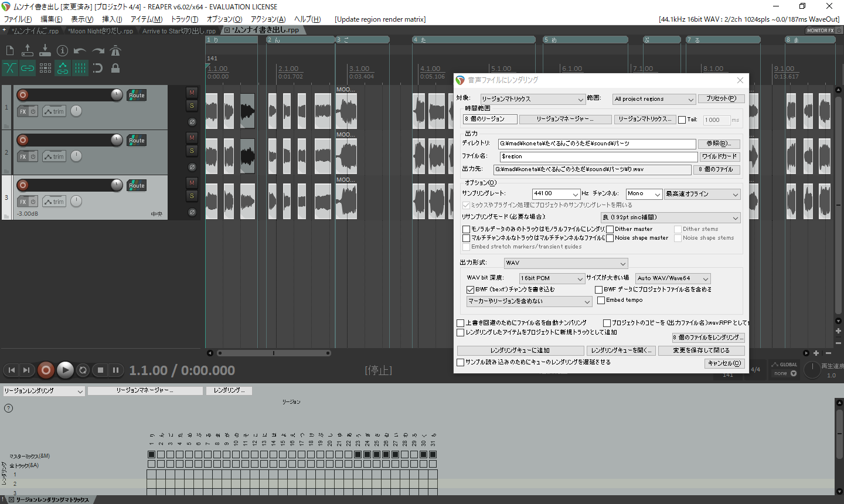Solo track 2 with the S button
This screenshot has height=504, width=844.
[192, 151]
